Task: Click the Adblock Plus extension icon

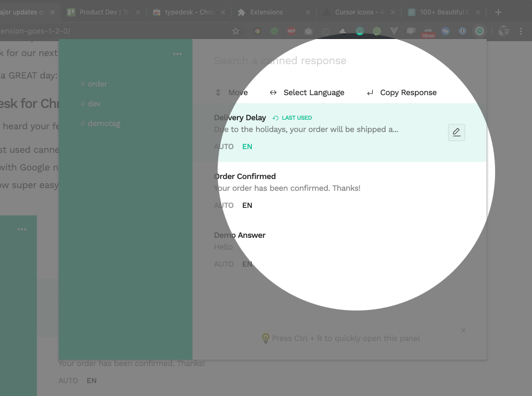Action: 291,32
